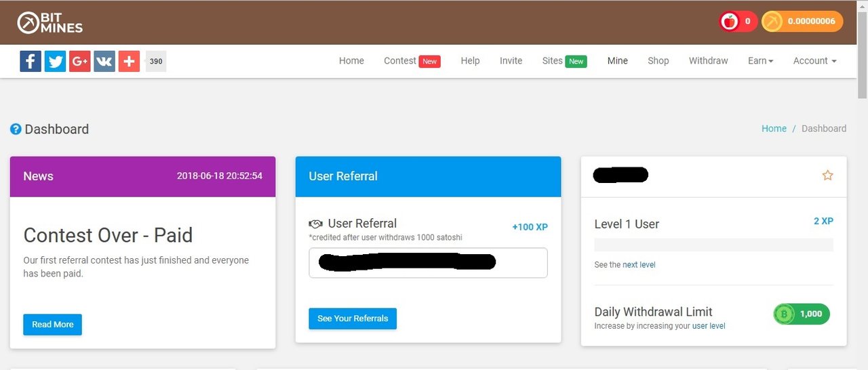Click the Level 1 XP progress bar
The height and width of the screenshot is (370, 868).
pyautogui.click(x=713, y=245)
